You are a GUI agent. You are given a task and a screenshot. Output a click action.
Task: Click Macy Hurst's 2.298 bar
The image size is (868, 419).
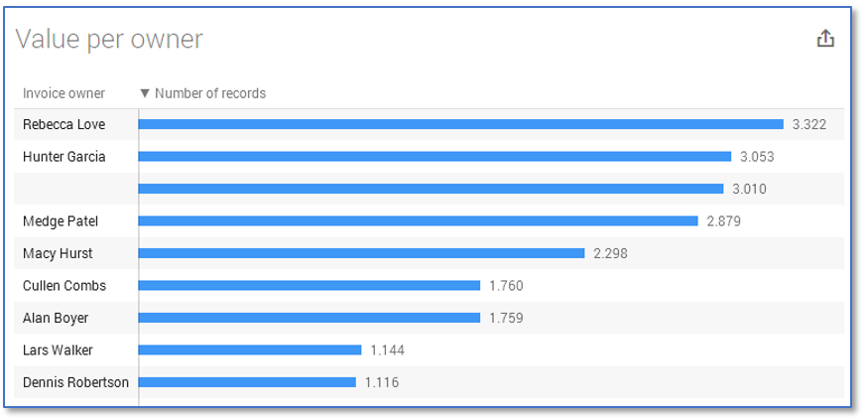pos(361,253)
